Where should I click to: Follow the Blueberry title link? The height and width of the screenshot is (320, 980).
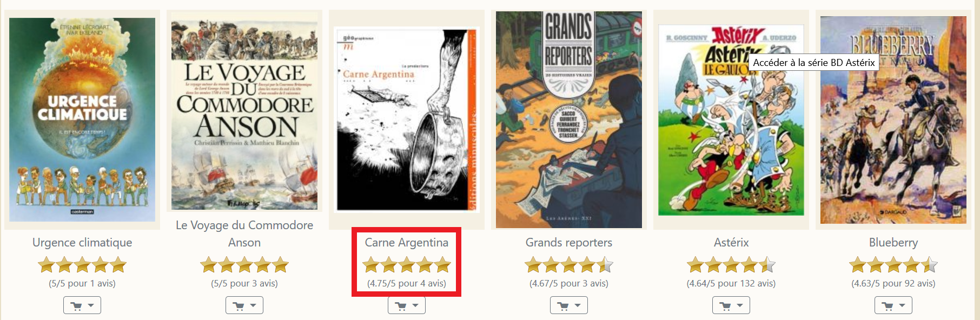pos(893,242)
